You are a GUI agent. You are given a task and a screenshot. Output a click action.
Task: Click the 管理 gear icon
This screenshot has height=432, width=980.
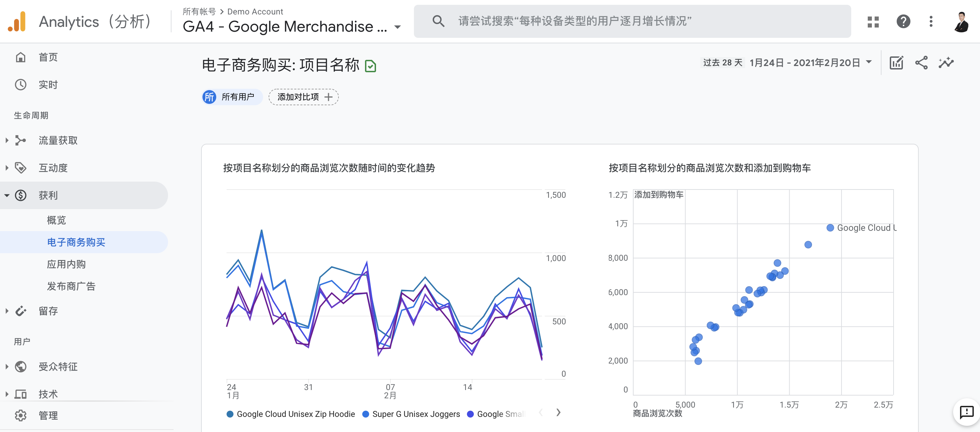point(21,415)
